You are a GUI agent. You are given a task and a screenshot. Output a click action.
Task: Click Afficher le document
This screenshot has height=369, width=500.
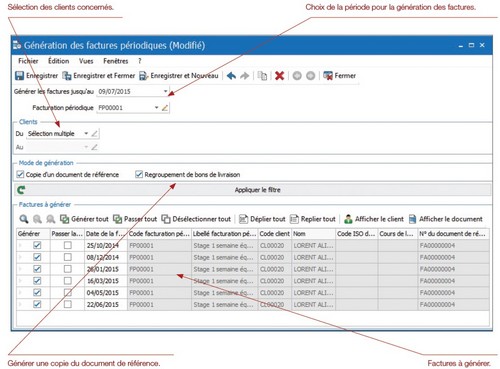[446, 219]
